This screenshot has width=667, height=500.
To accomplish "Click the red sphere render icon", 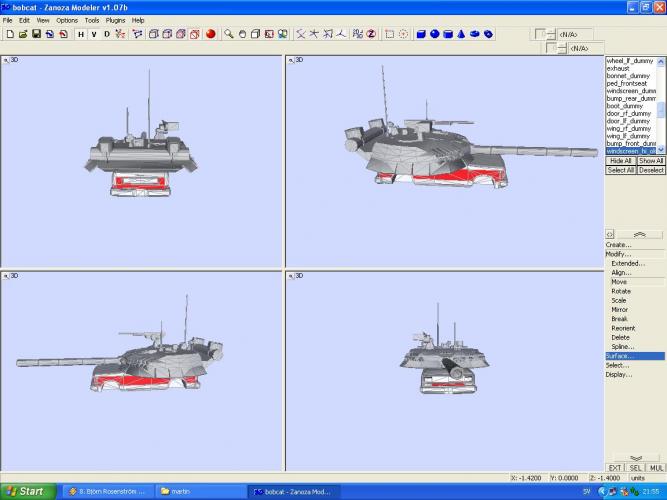I will 210,34.
